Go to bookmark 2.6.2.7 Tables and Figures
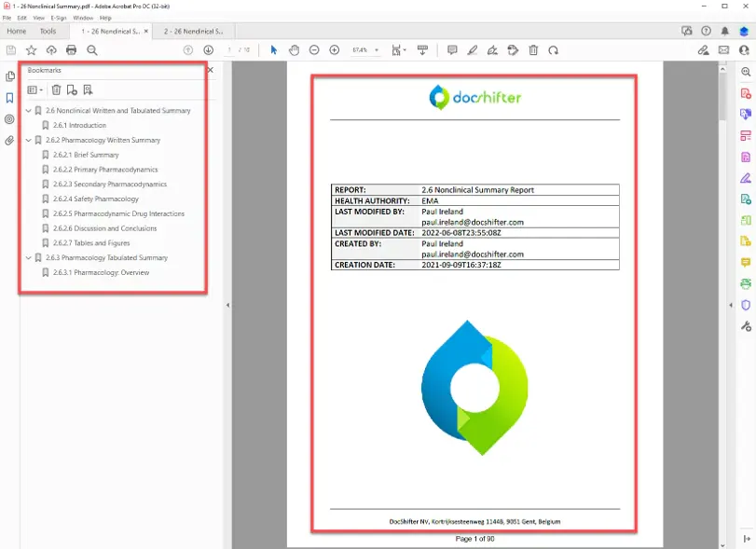Screen dimensions: 756x549 coord(91,243)
